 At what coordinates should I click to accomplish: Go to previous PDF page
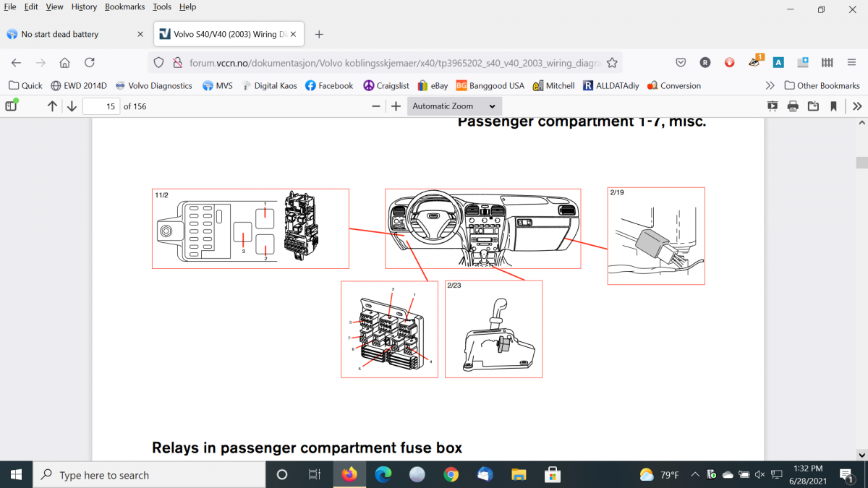pos(52,106)
